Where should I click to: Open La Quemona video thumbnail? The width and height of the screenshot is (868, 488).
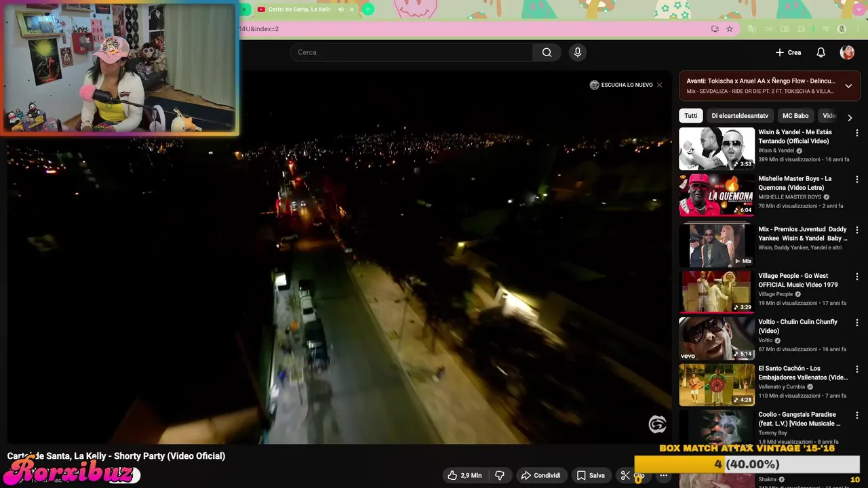pos(717,195)
